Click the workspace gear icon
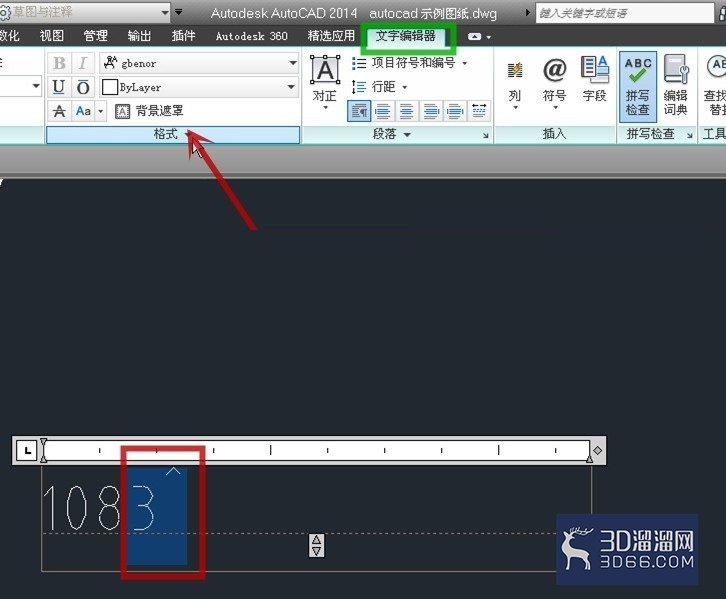The image size is (726, 599). point(4,12)
